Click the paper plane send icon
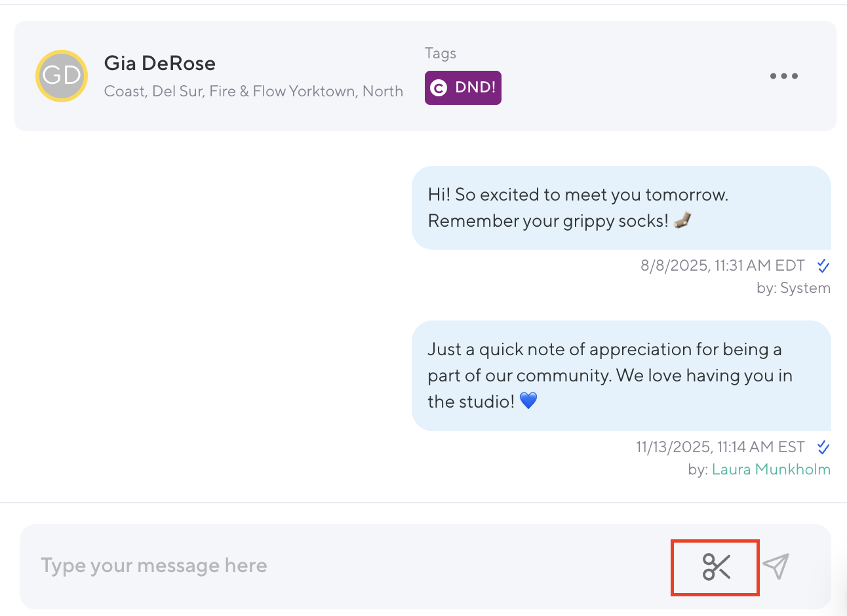847x616 pixels. (x=776, y=567)
